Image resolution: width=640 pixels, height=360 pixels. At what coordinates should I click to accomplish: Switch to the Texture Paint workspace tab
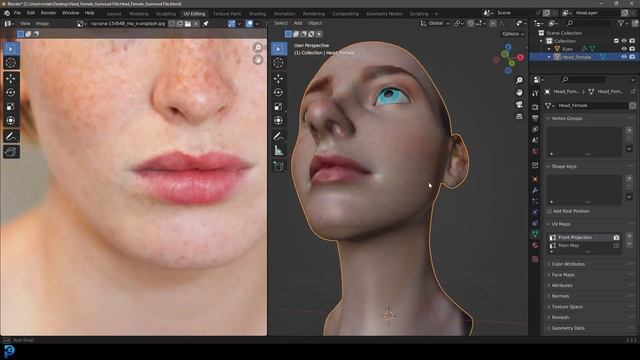coord(227,14)
